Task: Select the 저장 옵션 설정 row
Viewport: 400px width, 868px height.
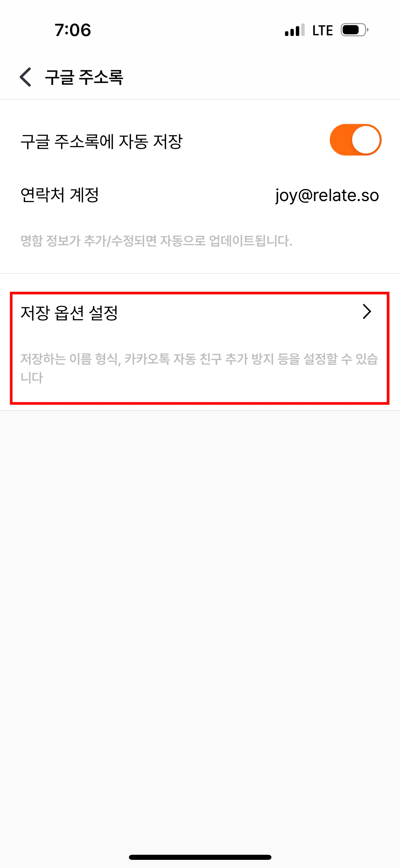Action: (x=200, y=348)
